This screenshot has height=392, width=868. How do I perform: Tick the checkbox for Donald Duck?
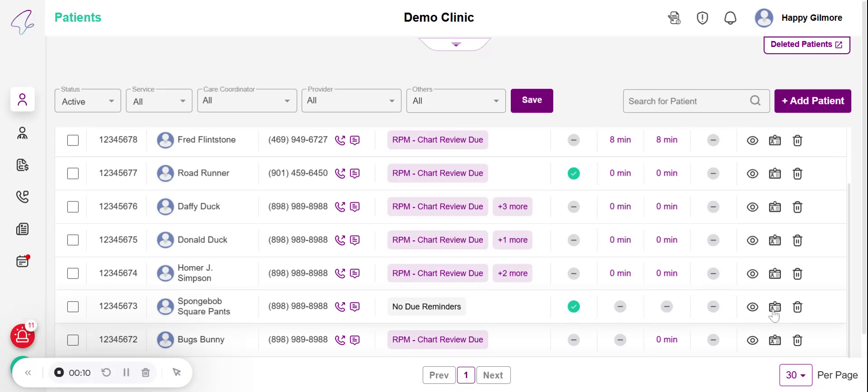tap(73, 240)
